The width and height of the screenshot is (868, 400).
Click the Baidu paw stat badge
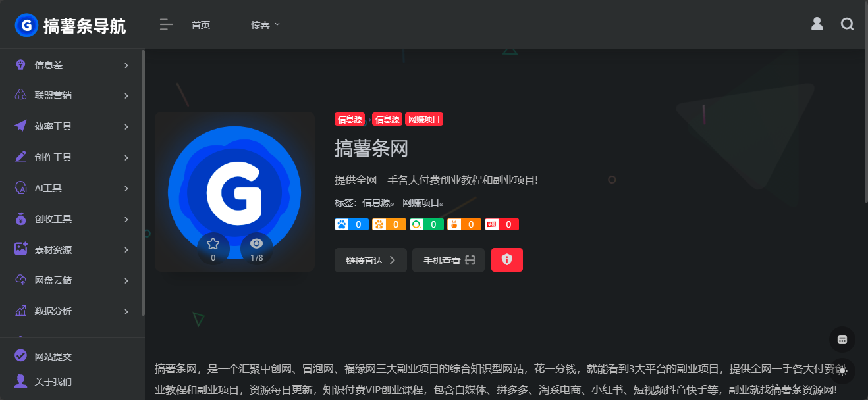(x=351, y=224)
